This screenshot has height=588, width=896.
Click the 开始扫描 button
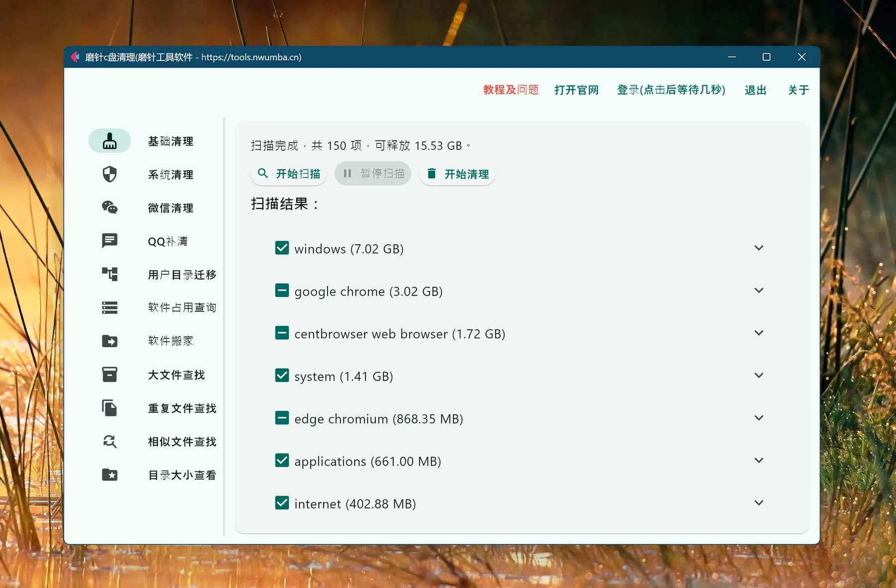coord(288,174)
